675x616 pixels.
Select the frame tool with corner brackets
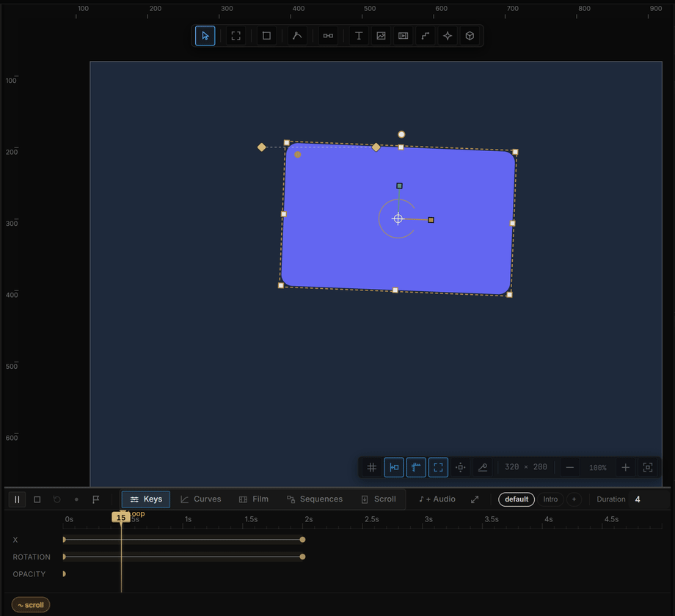236,36
